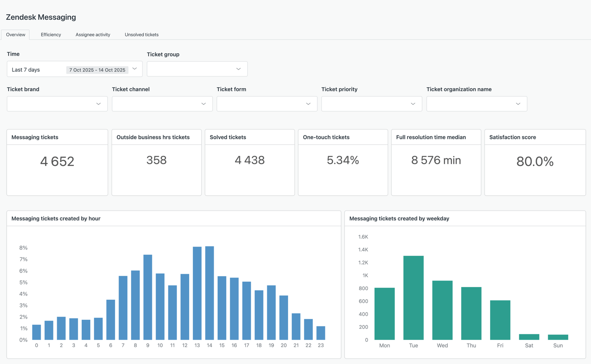This screenshot has height=364, width=591.
Task: Select the Overview tab
Action: (15, 34)
